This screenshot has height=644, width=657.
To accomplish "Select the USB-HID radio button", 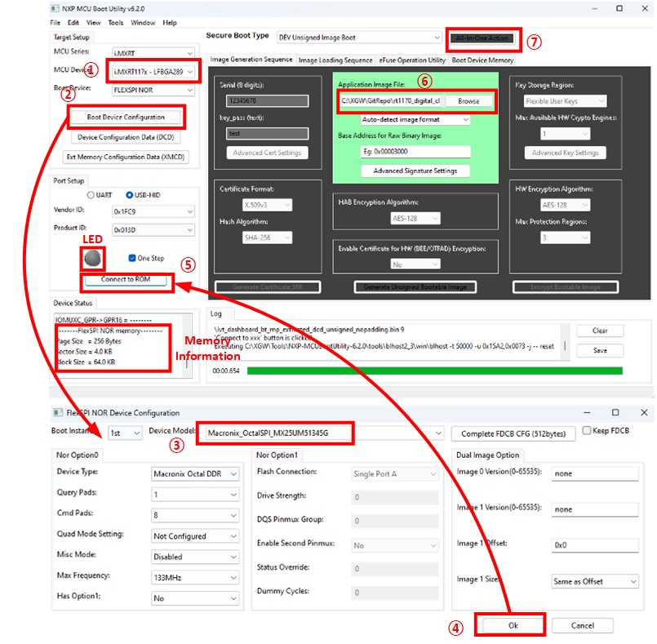I will [130, 195].
